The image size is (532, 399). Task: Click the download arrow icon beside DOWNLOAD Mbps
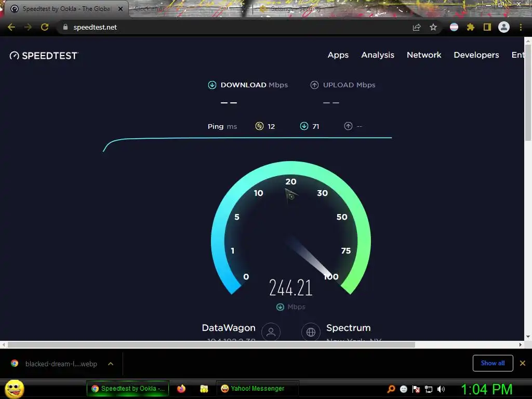(x=212, y=85)
